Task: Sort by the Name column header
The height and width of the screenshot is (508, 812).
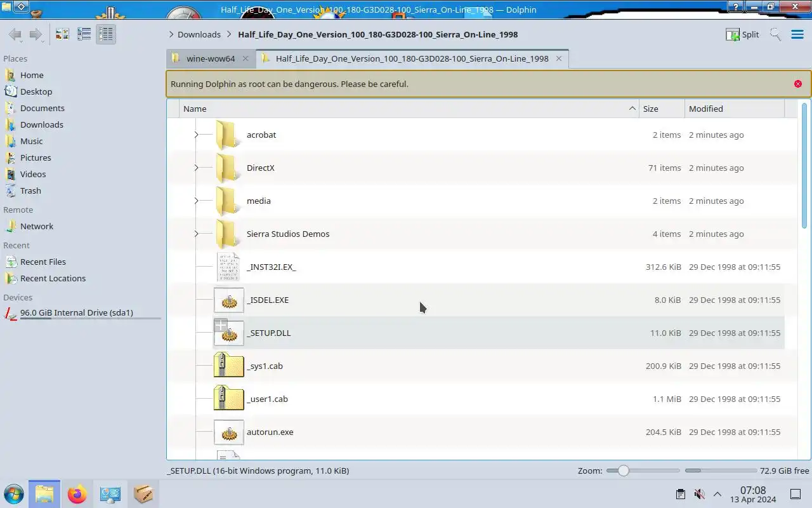Action: pos(409,109)
